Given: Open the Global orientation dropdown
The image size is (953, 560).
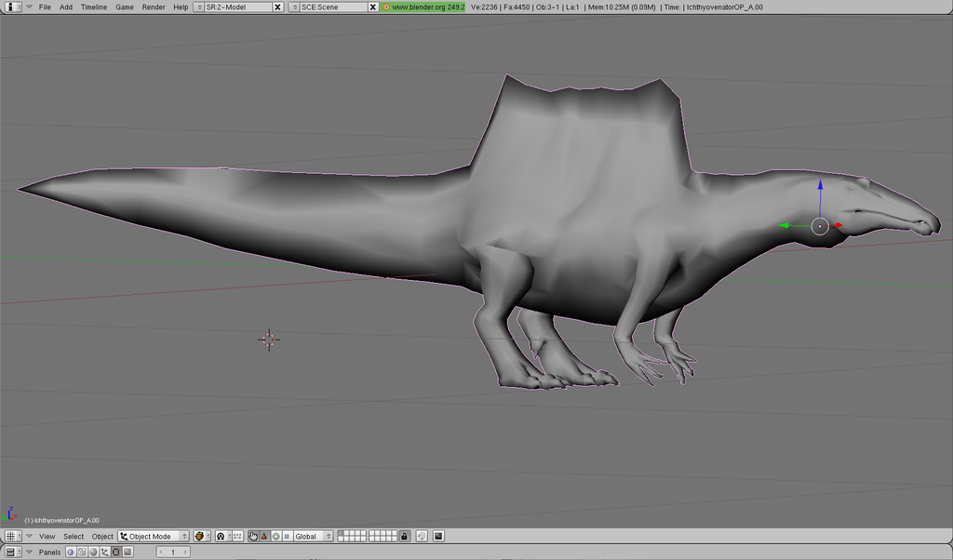Looking at the screenshot, I should tap(313, 537).
